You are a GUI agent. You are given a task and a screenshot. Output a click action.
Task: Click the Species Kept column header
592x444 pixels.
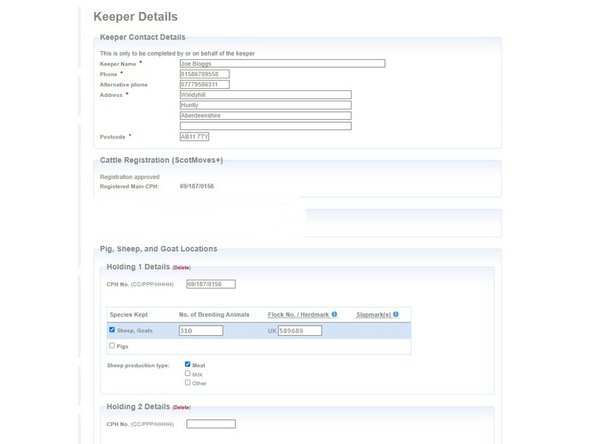(x=129, y=314)
